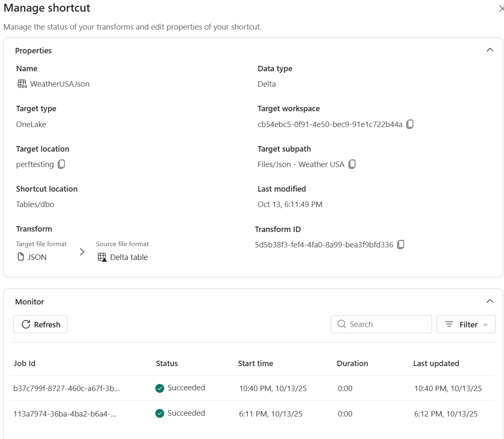The height and width of the screenshot is (439, 504).
Task: Copy the Files/Json - Weather USA subpath
Action: (x=352, y=164)
